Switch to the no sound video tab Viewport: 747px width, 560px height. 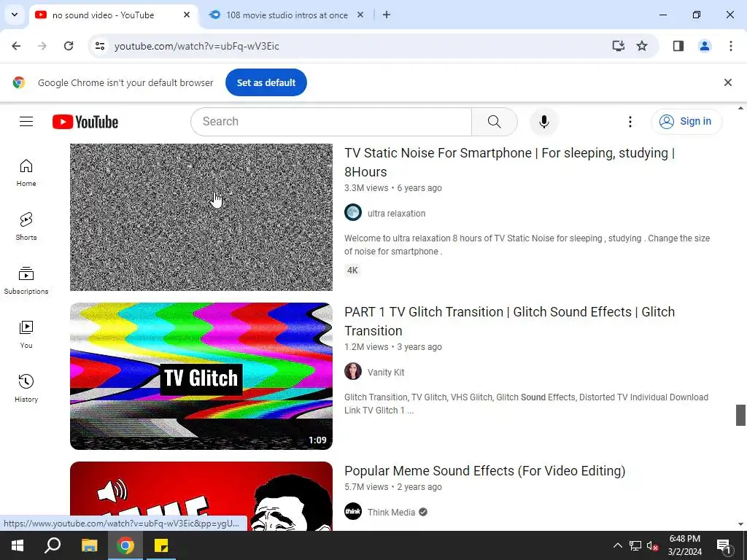113,15
